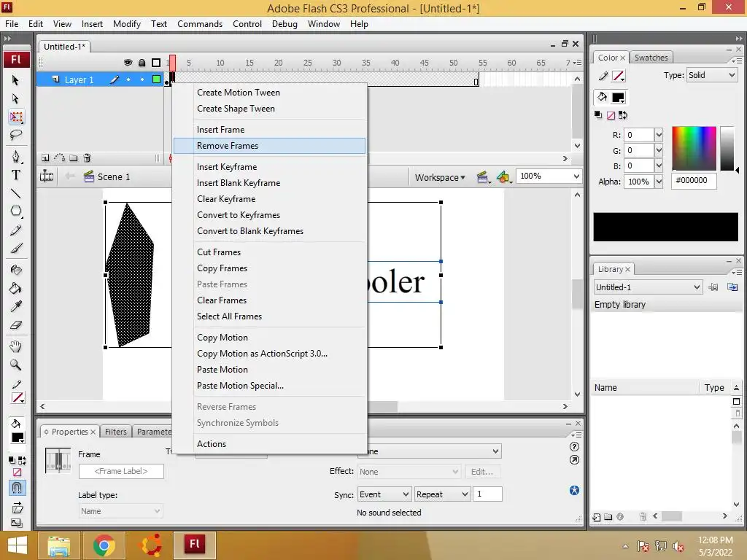Open the Sync Event dropdown
The height and width of the screenshot is (560, 747).
(384, 494)
